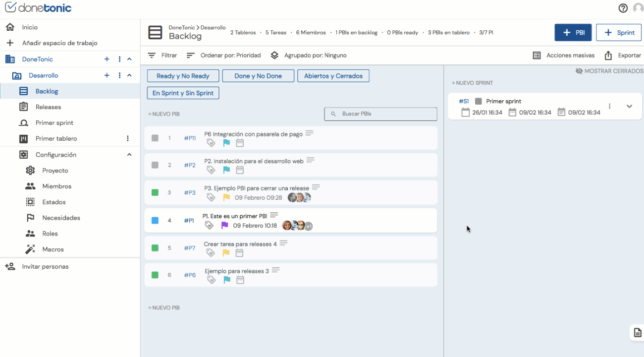
Task: Toggle the En Sprint y Sin Sprint filter
Action: (x=183, y=93)
